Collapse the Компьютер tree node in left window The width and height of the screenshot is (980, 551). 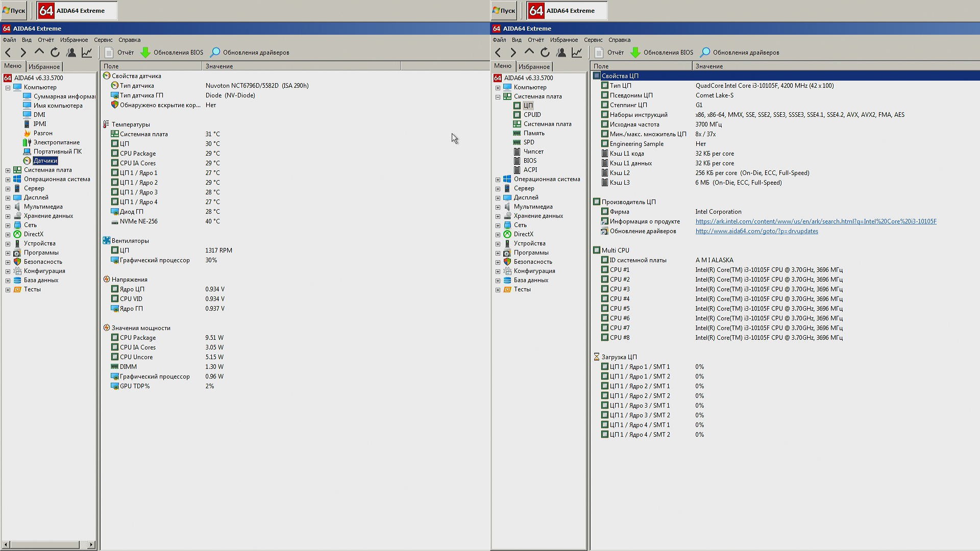click(8, 88)
